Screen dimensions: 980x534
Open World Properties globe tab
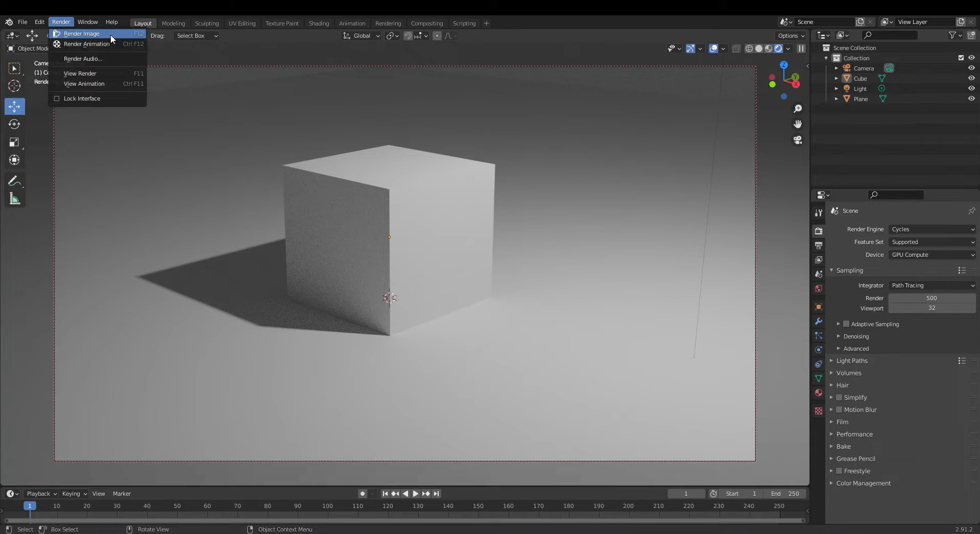[819, 288]
